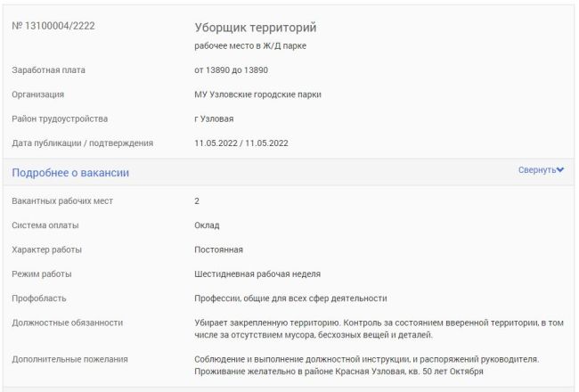Open the Подробнее о вакансии section header

pyautogui.click(x=70, y=173)
